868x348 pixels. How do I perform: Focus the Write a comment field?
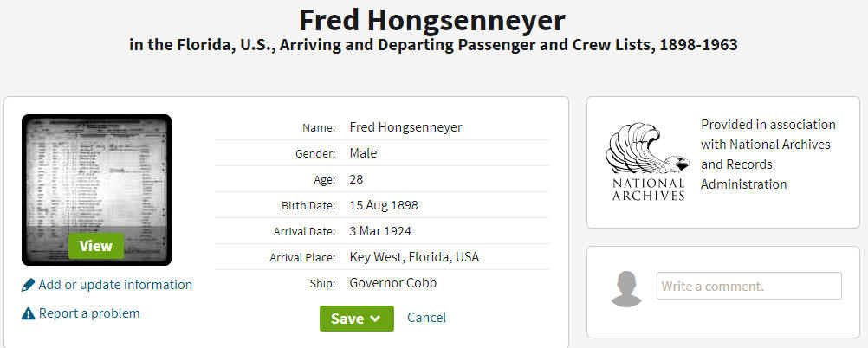749,286
